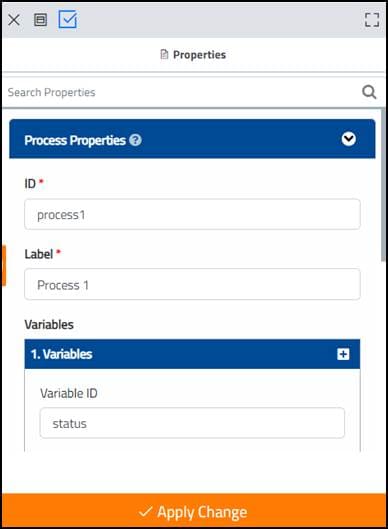Click the vertical scrollbar on the right edge
Viewport: 388px width, 529px height.
point(383,185)
